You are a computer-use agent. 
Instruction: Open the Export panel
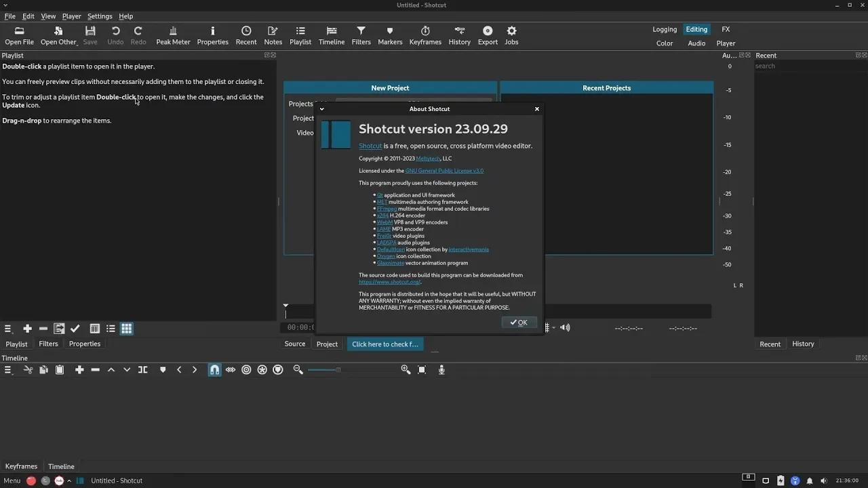(488, 35)
